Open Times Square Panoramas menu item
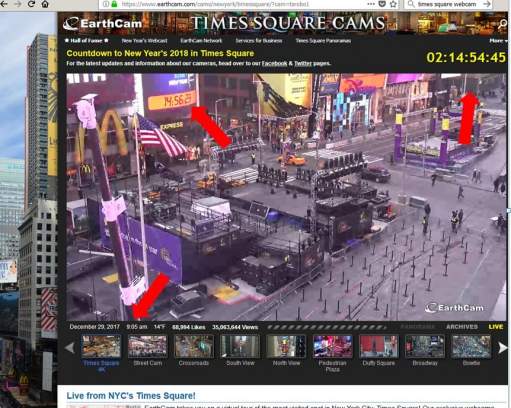The width and height of the screenshot is (511, 408). tap(323, 41)
